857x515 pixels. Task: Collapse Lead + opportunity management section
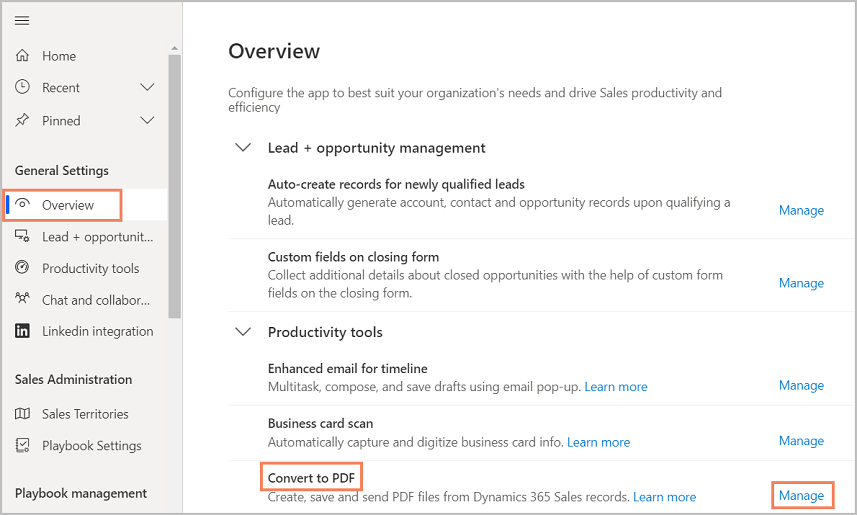click(242, 148)
